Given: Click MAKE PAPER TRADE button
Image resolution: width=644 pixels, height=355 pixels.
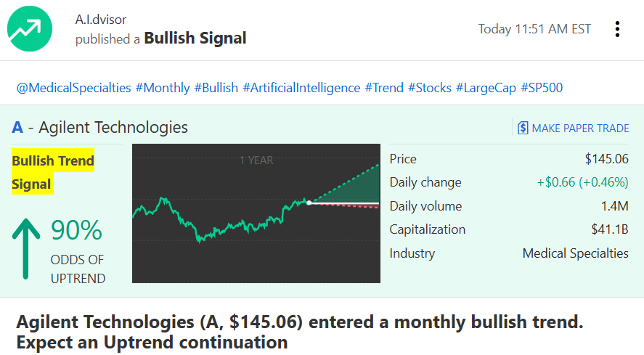Looking at the screenshot, I should 580,128.
